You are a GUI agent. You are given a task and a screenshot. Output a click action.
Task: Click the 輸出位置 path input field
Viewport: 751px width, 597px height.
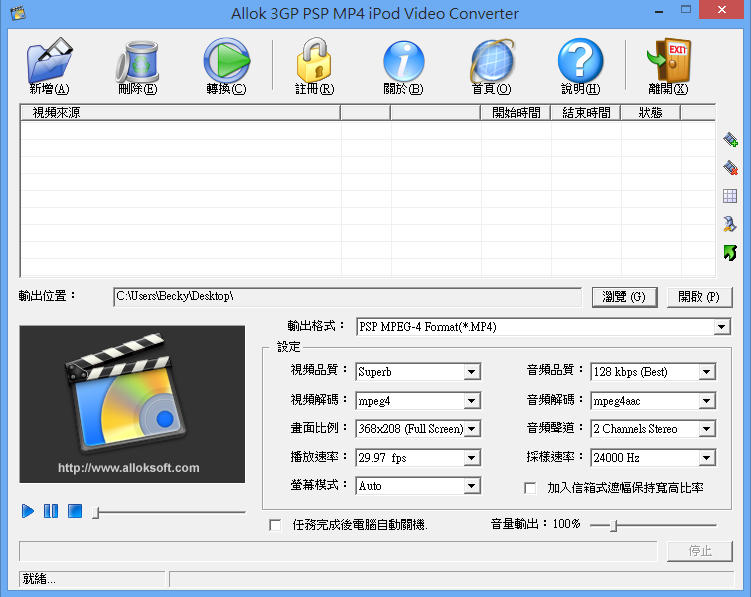click(x=348, y=297)
